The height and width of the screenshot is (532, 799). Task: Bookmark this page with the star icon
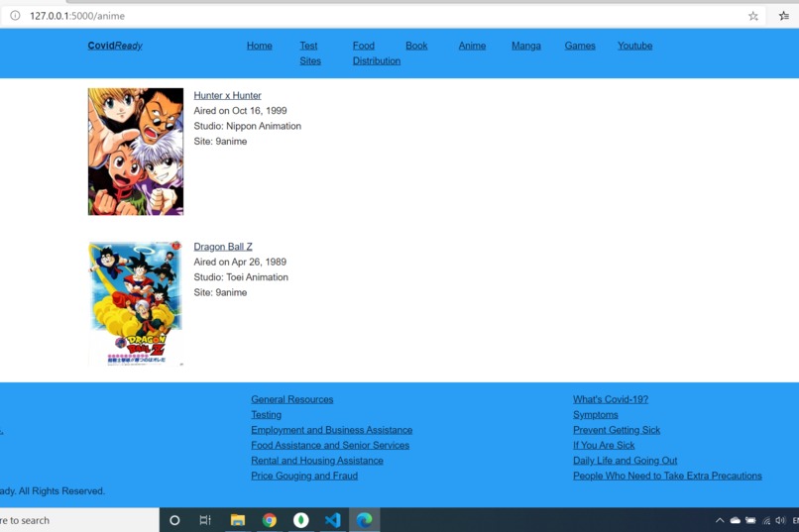point(753,16)
